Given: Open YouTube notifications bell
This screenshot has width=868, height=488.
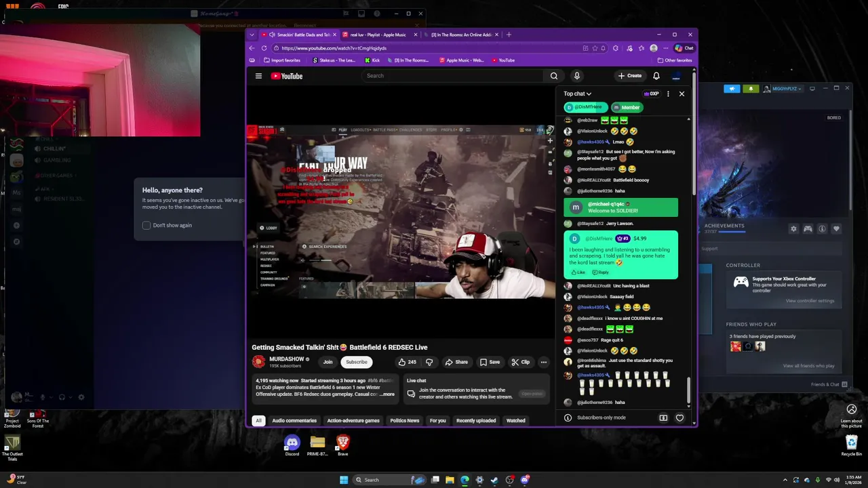Looking at the screenshot, I should tap(656, 76).
